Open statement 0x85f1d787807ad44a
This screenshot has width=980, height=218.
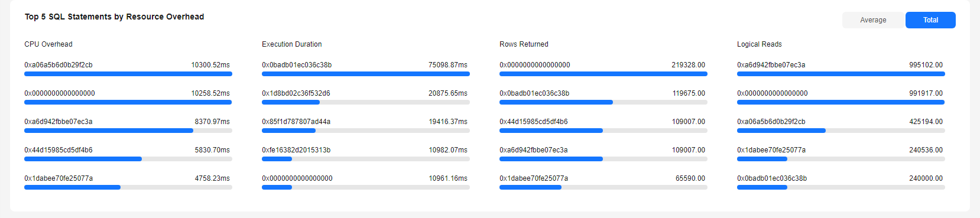click(296, 122)
